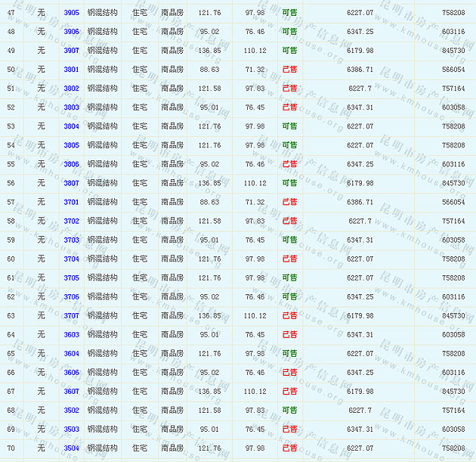Open unit 3703 link
This screenshot has width=476, height=462.
pyautogui.click(x=71, y=240)
